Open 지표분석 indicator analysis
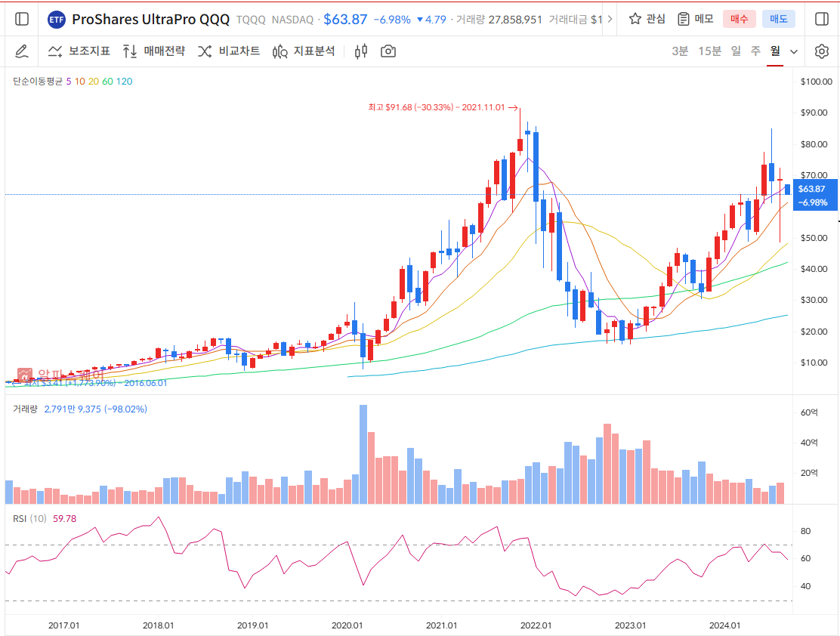Screen dimensions: 840x636 coord(304,51)
